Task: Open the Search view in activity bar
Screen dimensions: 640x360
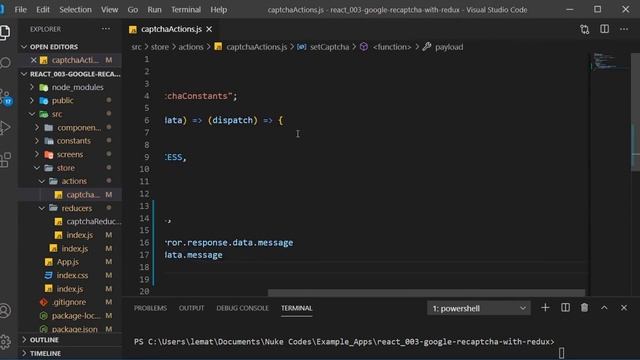Action: click(x=5, y=63)
